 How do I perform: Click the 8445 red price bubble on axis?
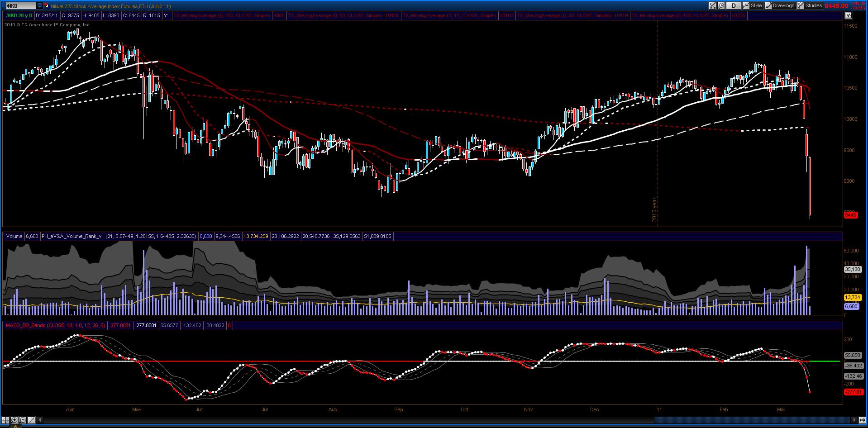(x=851, y=215)
